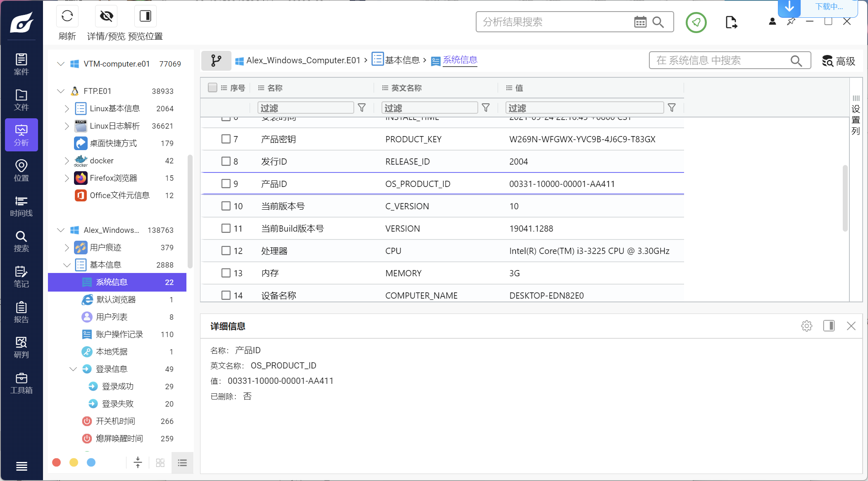Open the 研判 sidebar section
The height and width of the screenshot is (481, 868).
point(21,347)
